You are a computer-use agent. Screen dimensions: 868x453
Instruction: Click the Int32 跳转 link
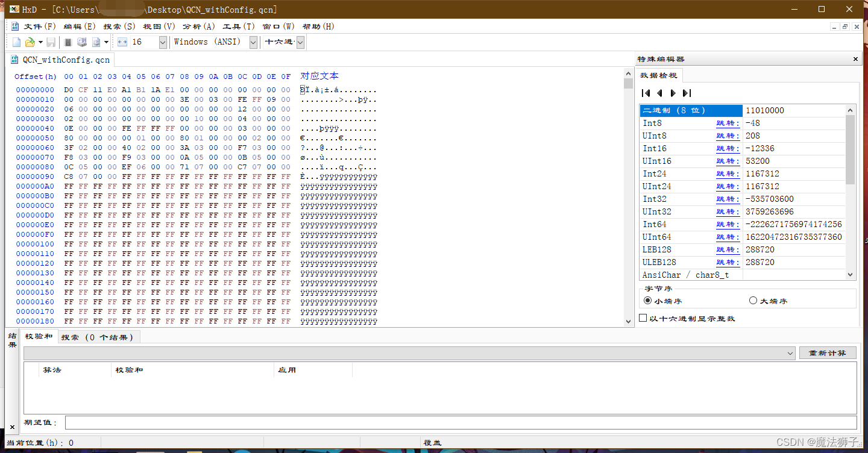point(728,199)
